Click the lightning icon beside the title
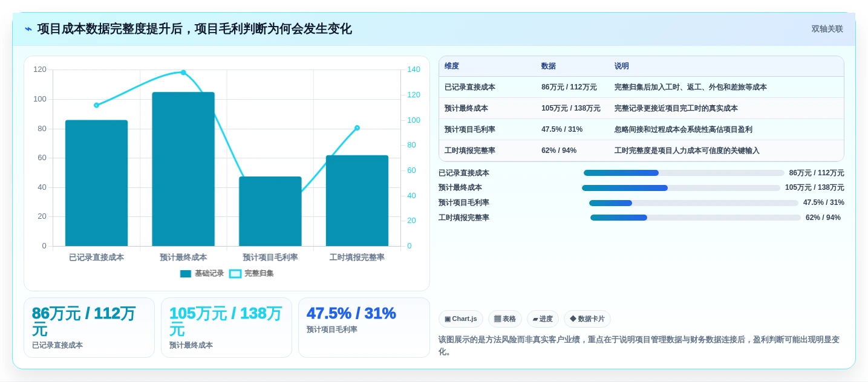This screenshot has height=382, width=868. 28,29
